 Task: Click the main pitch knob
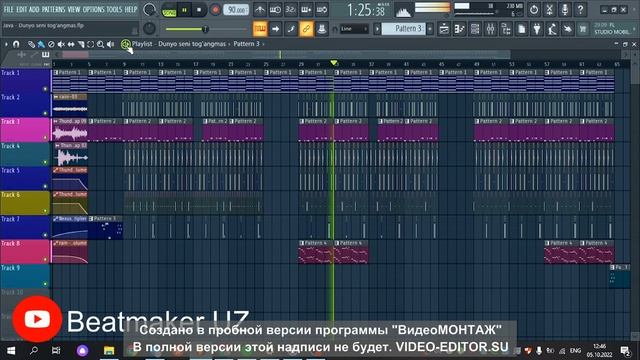[149, 28]
